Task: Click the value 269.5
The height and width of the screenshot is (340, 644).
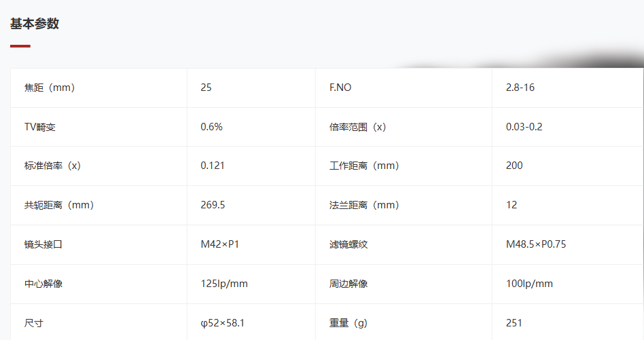Action: point(213,205)
